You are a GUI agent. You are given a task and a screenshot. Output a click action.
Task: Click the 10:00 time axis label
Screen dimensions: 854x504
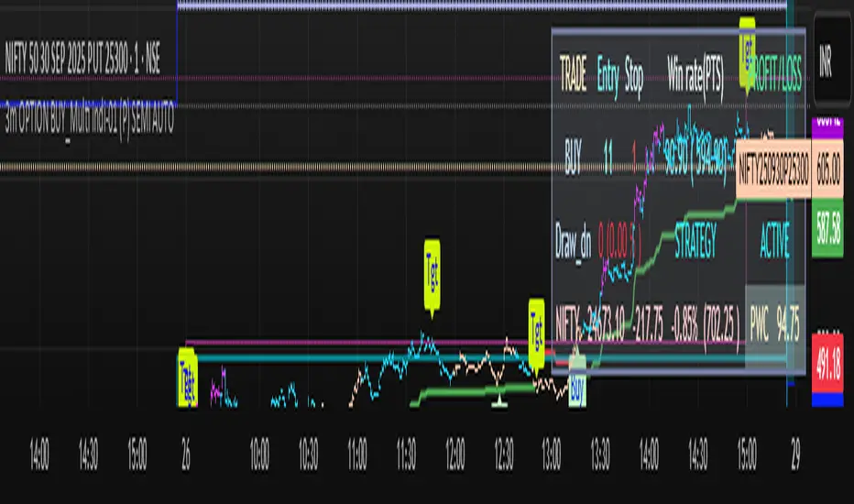click(259, 454)
